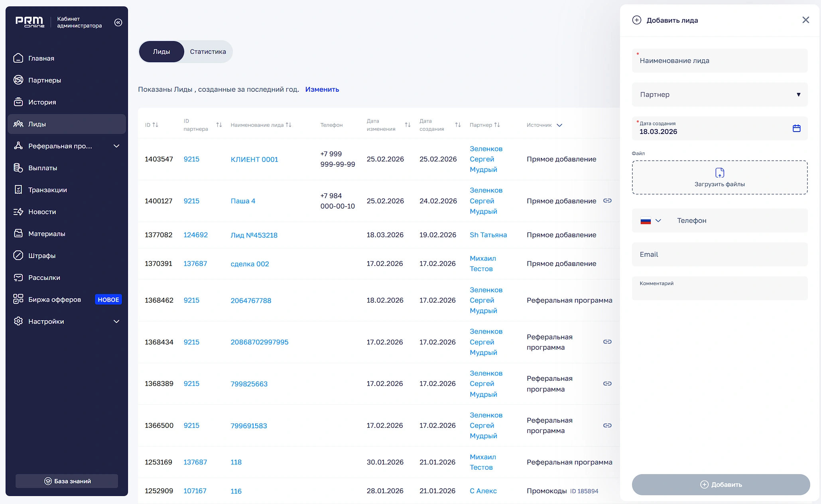Viewport: 821px width, 504px height.
Task: Sort by Дата изменения column arrows
Action: coord(408,125)
